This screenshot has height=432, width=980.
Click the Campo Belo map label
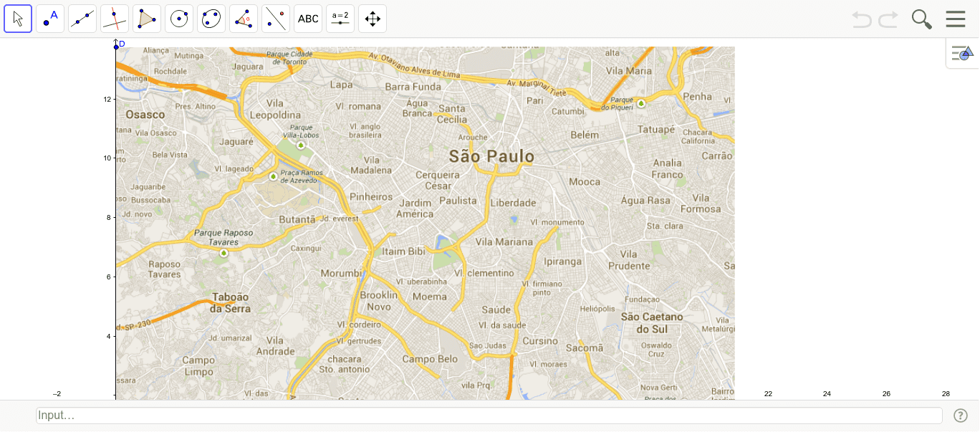tap(430, 359)
